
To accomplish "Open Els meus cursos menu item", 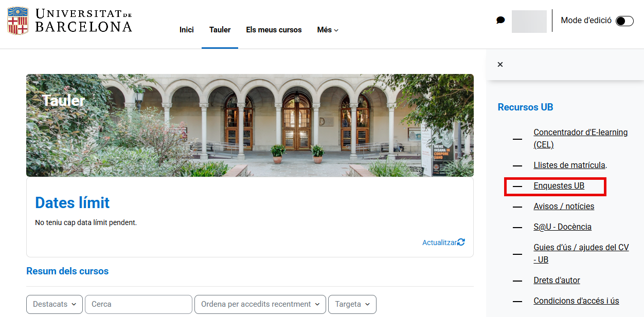I will [x=274, y=30].
